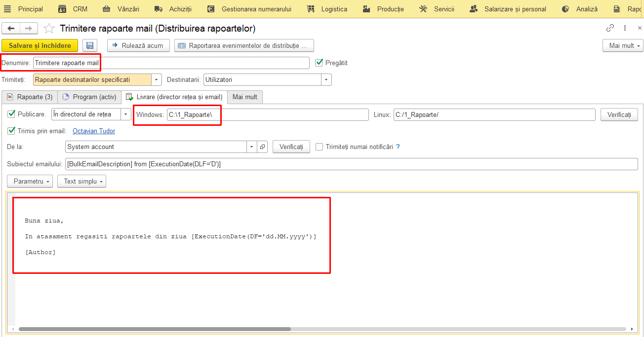Switch to the Mai mult tab
Screen dimensions: 644x337
pos(245,97)
